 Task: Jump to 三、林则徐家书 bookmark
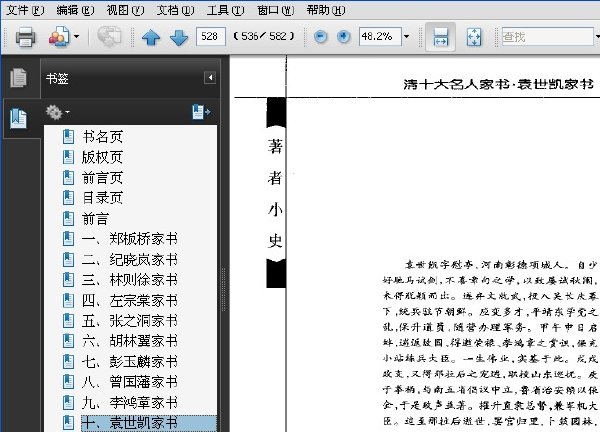click(130, 280)
